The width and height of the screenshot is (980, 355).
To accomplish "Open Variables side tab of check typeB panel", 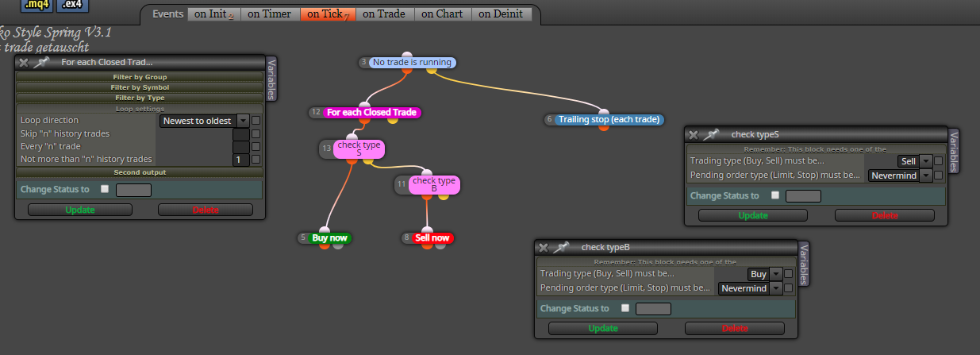I will click(x=803, y=264).
